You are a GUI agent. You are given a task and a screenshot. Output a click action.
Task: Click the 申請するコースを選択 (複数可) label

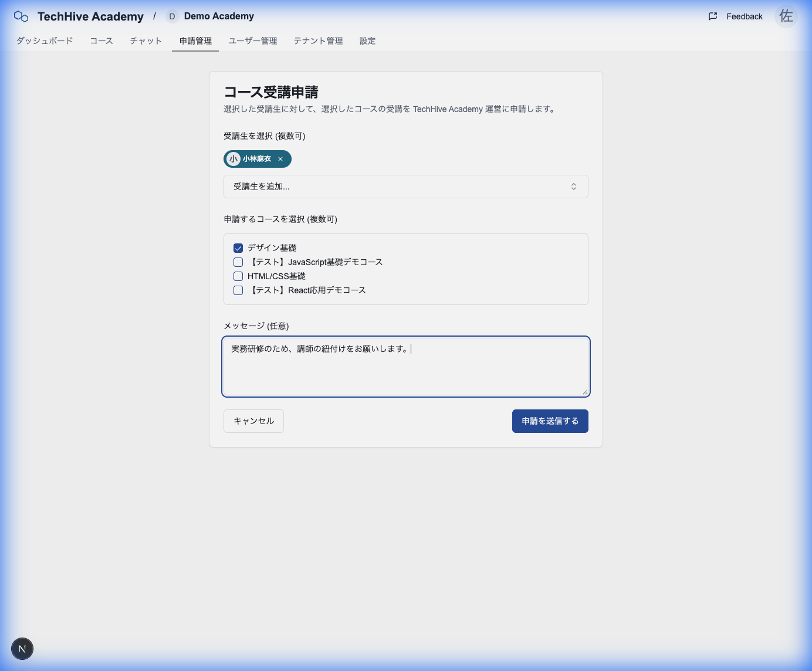(280, 219)
